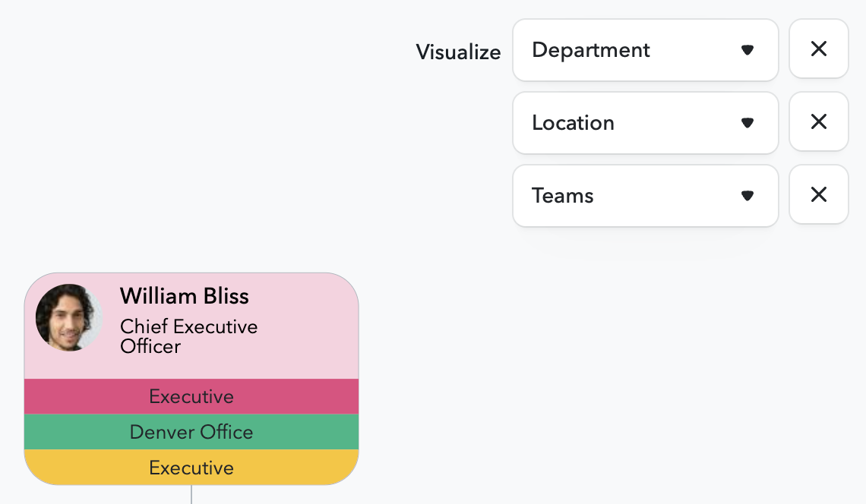Open the Department dropdown

(x=646, y=50)
